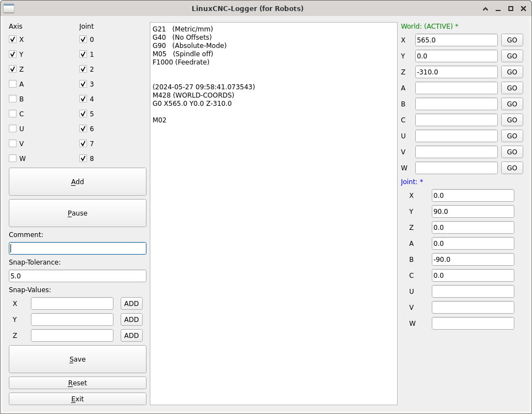
Task: Shade window with the up-arrow title button
Action: point(486,9)
